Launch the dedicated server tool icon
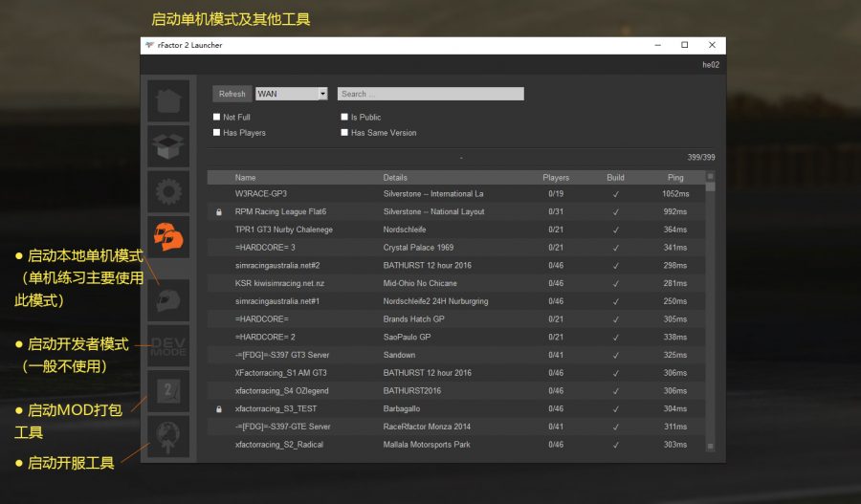The image size is (861, 504). click(168, 436)
